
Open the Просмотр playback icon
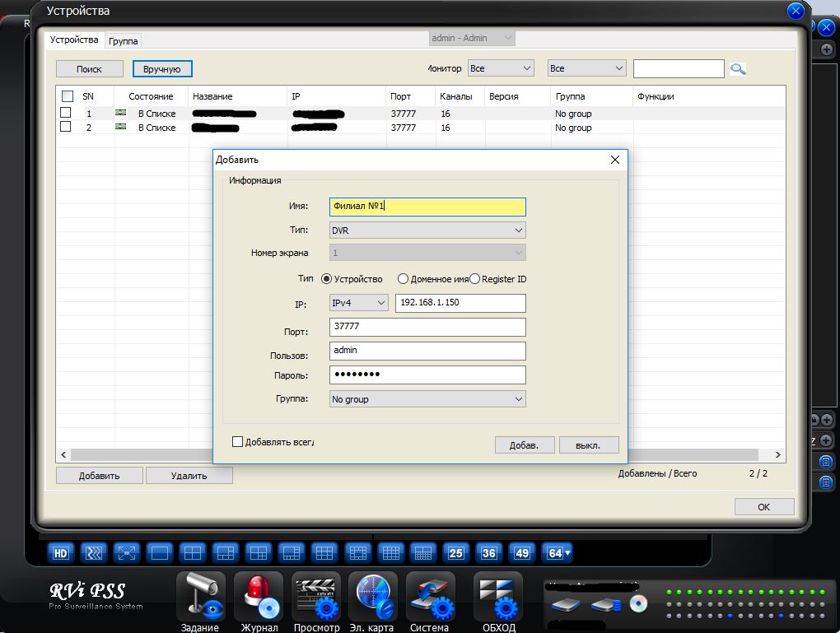[316, 596]
